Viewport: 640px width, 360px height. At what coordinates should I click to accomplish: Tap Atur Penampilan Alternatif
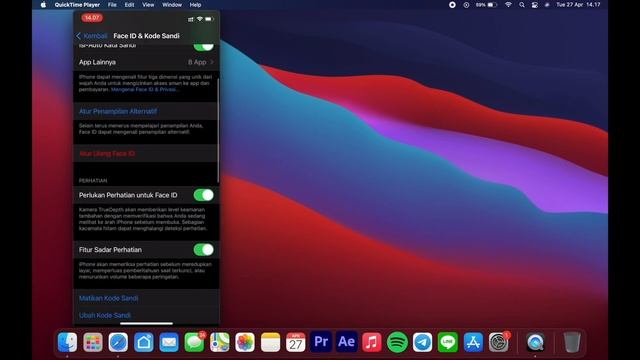[x=118, y=111]
